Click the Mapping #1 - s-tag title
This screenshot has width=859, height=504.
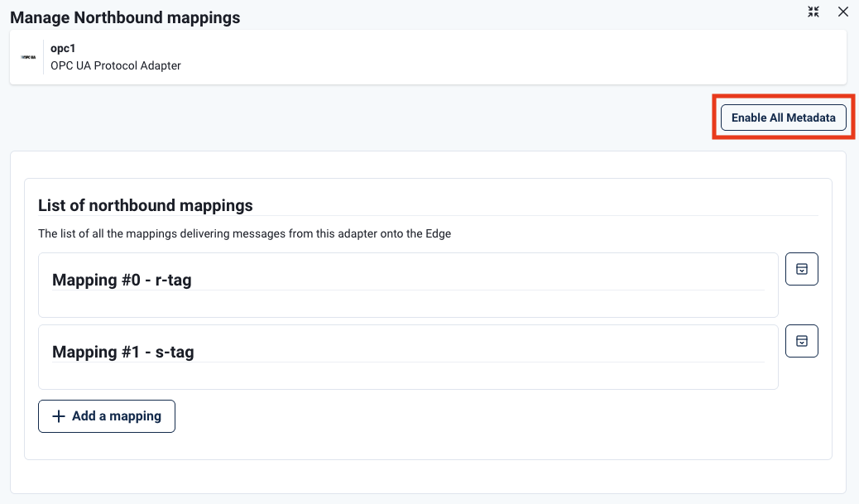122,352
